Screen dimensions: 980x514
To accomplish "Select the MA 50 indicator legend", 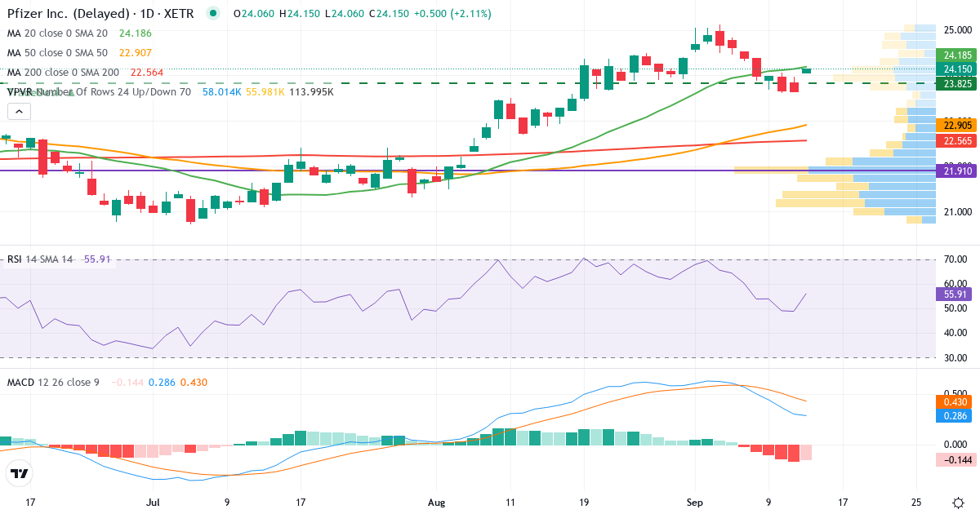I will [56, 53].
